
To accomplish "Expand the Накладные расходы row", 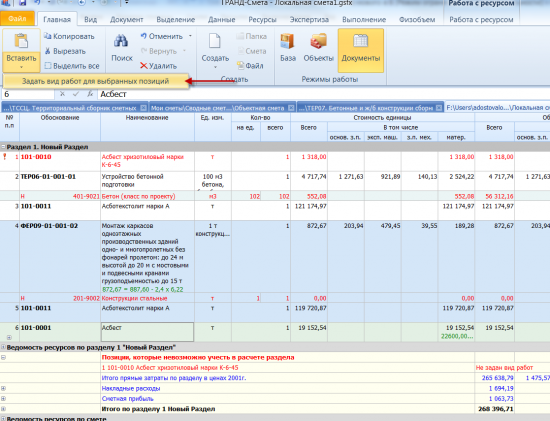I will coord(3,388).
